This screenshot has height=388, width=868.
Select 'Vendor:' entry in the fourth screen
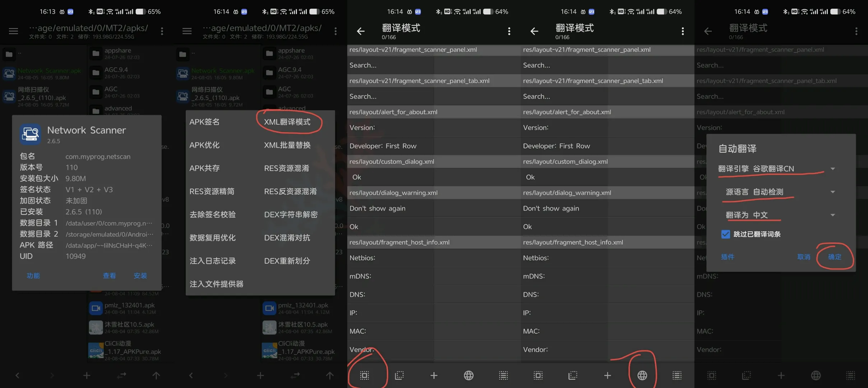607,350
